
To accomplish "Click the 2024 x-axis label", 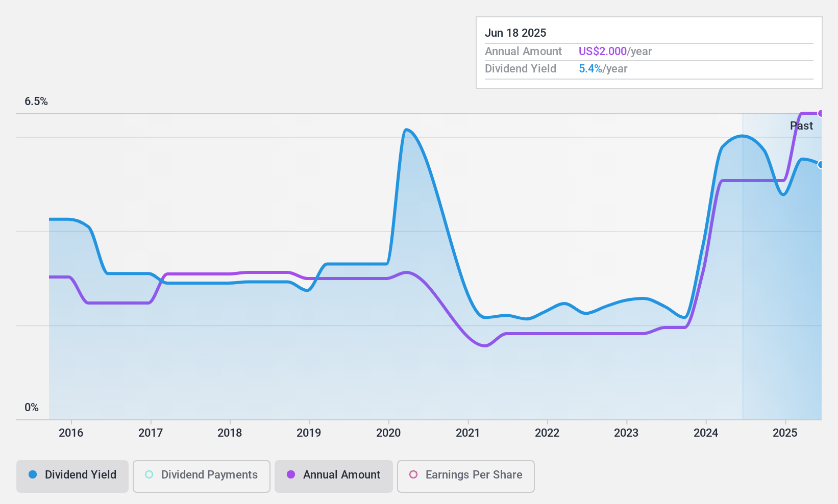I will click(x=706, y=433).
